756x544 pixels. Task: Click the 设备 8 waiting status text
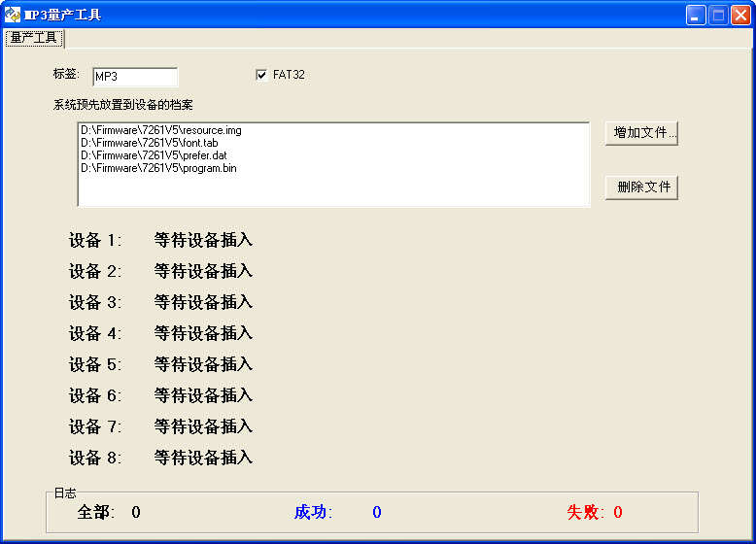click(x=203, y=458)
